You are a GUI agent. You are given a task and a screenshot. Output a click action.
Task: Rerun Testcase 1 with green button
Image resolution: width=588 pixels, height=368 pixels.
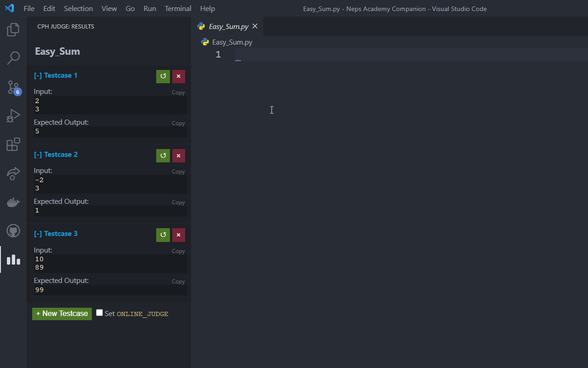(163, 76)
